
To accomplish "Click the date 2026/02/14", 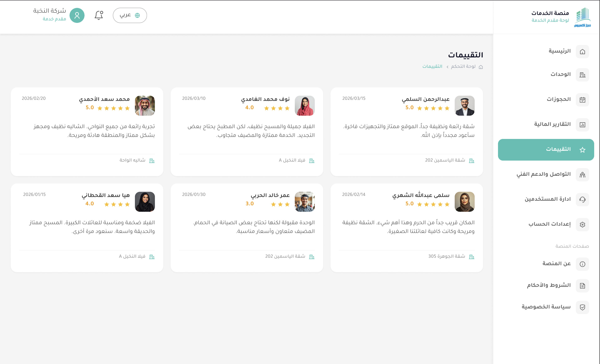I will point(354,195).
